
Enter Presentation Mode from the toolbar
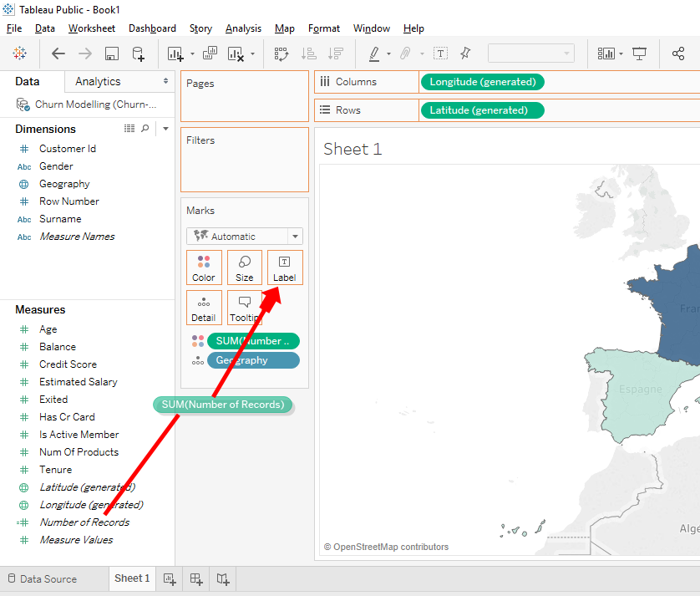639,53
